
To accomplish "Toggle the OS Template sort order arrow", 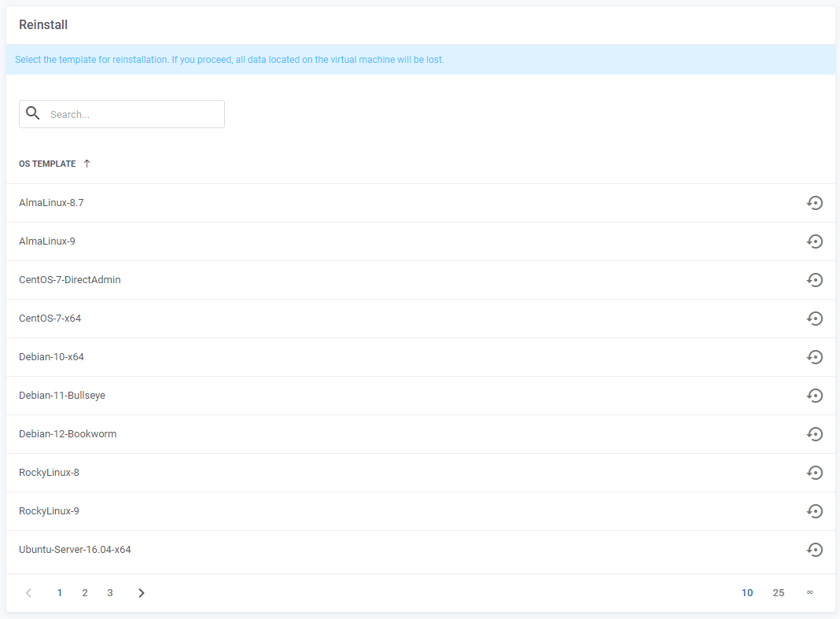I will coord(87,163).
